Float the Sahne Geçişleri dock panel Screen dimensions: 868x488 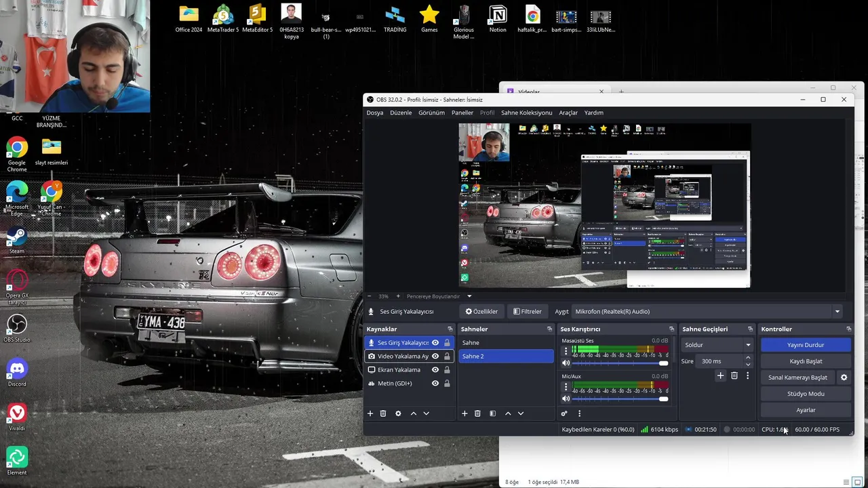click(750, 329)
